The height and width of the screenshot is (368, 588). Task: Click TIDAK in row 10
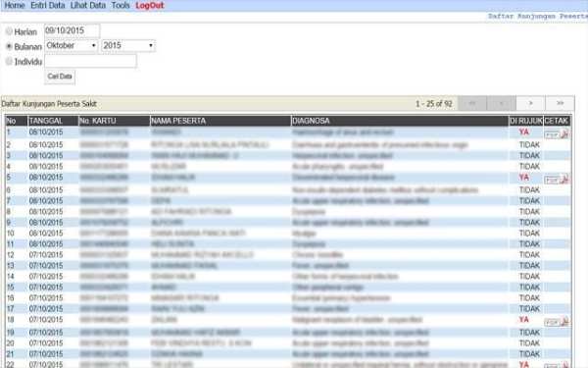point(529,234)
